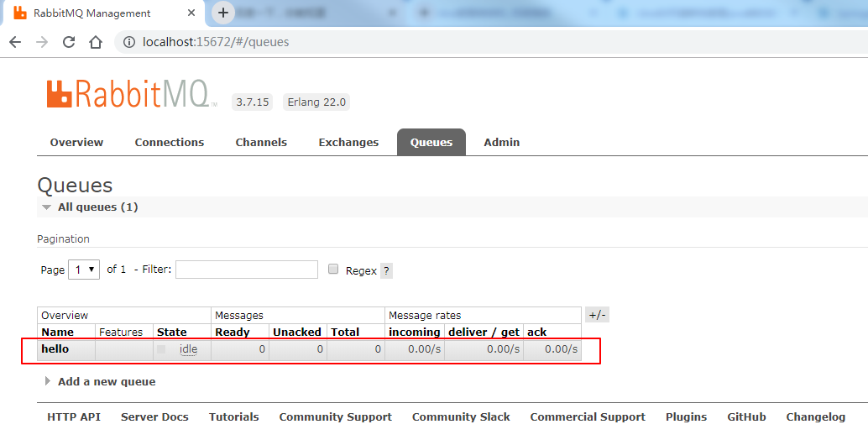Image resolution: width=868 pixels, height=440 pixels.
Task: Go to the browser home icon
Action: click(96, 42)
